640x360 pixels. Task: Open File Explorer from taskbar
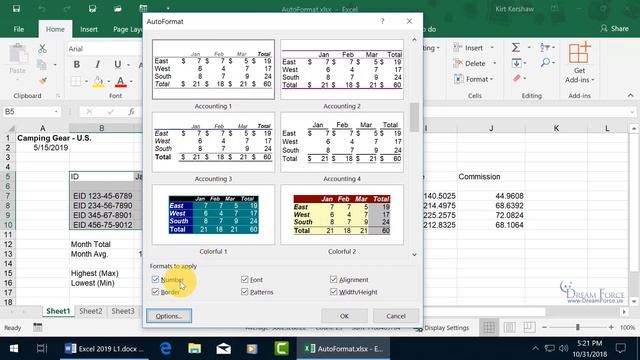coord(194,349)
